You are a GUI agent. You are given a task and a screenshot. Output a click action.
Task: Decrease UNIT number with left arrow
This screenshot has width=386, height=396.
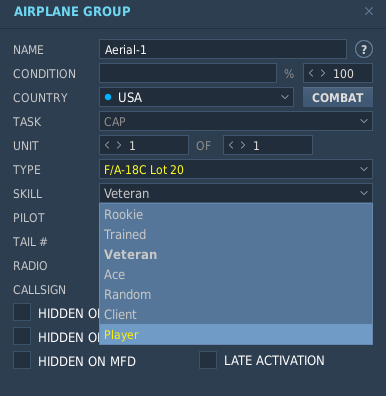pyautogui.click(x=107, y=145)
